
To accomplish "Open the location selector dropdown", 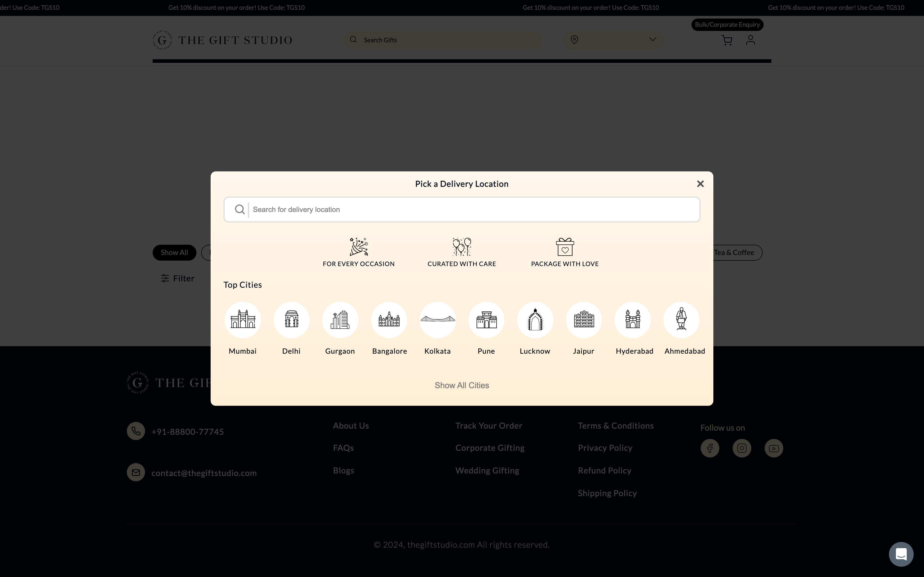I will click(x=613, y=40).
